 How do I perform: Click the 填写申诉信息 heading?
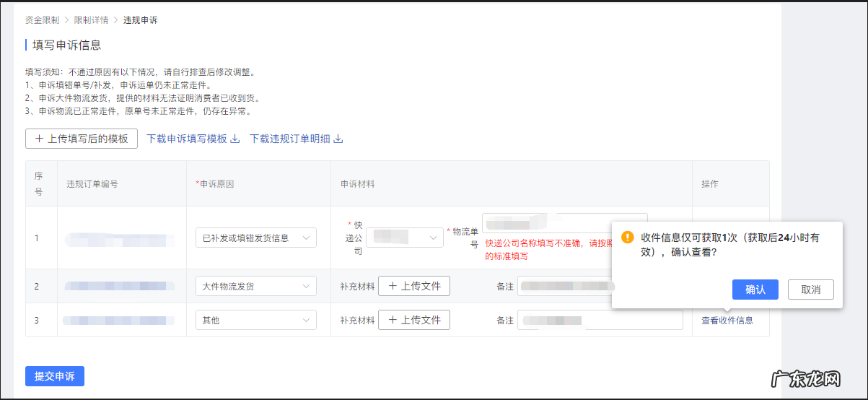(x=66, y=45)
